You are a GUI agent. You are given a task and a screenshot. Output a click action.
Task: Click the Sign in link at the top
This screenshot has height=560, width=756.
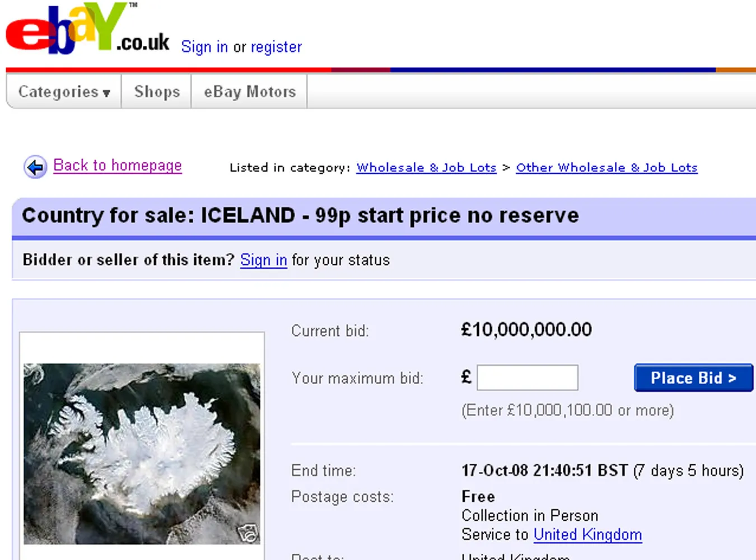click(x=204, y=47)
